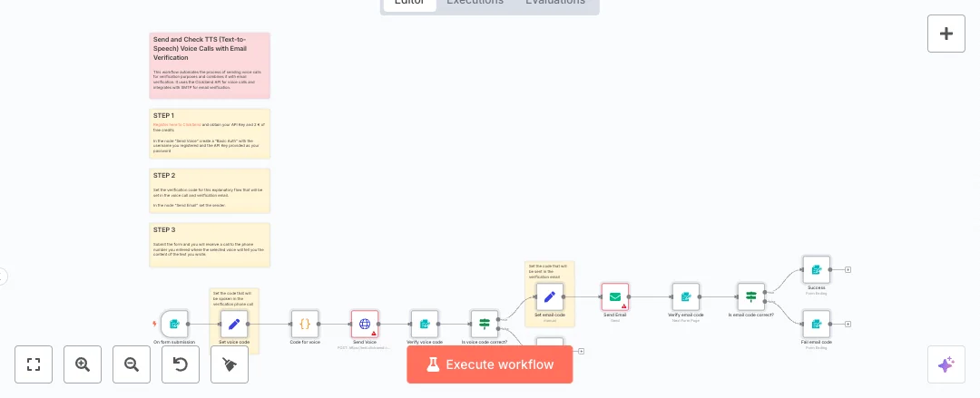
Task: Select the Send Email node
Action: click(615, 296)
